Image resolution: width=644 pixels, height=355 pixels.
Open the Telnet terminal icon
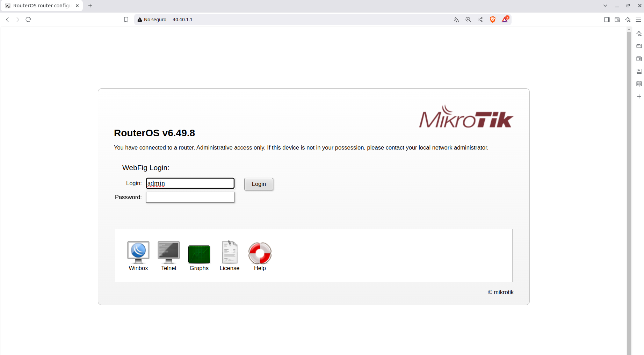click(169, 256)
